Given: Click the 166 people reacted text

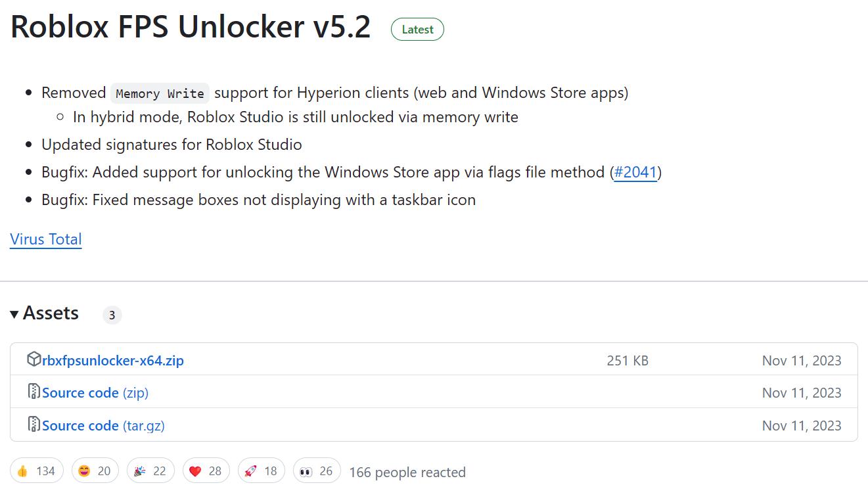Looking at the screenshot, I should pyautogui.click(x=407, y=472).
